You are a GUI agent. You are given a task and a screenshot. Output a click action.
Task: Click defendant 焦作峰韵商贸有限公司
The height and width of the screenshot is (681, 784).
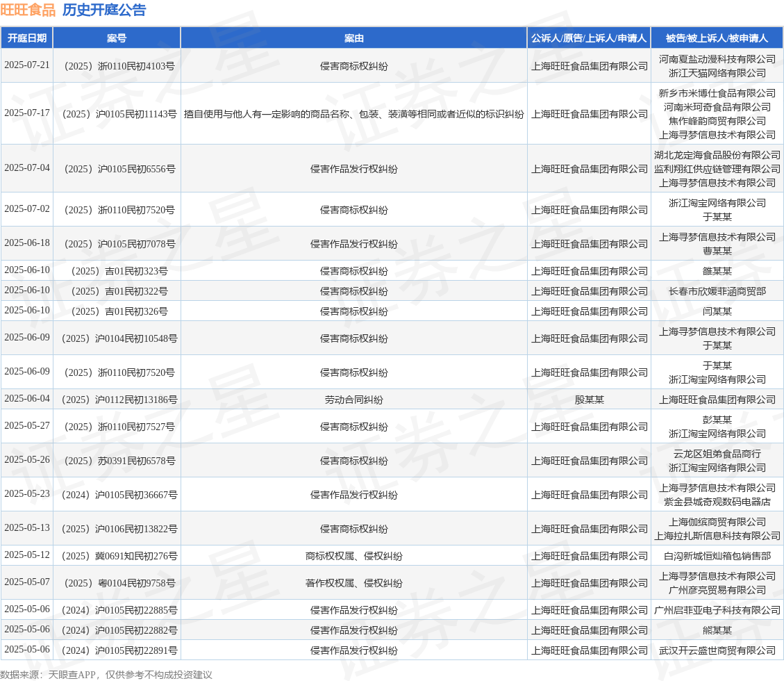pyautogui.click(x=717, y=121)
